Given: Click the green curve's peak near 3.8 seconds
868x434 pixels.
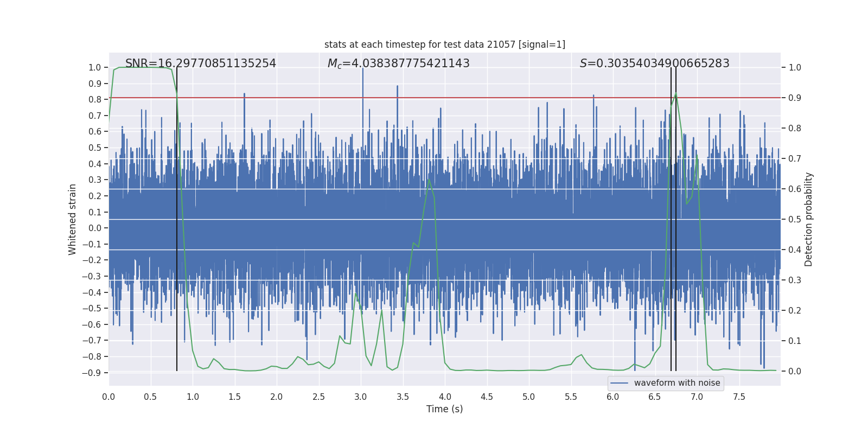Looking at the screenshot, I should point(429,180).
